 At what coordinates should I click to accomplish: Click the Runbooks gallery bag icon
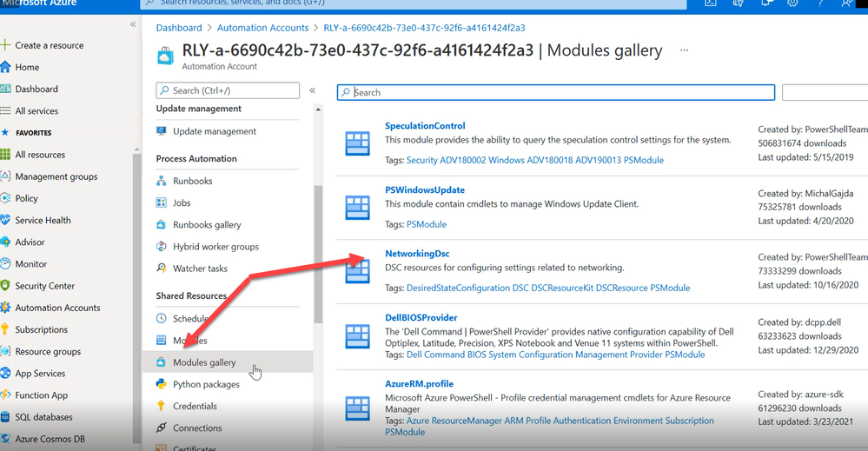161,225
